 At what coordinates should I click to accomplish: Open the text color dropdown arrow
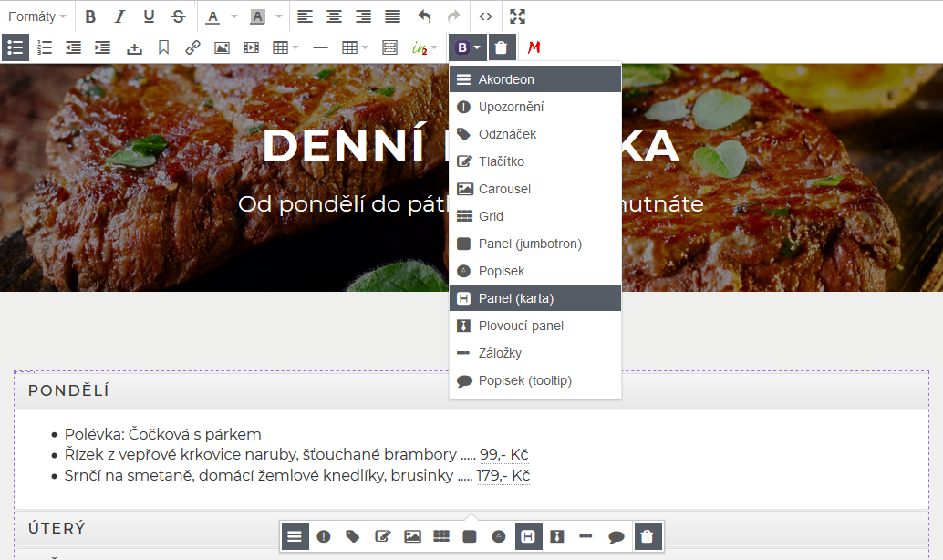pyautogui.click(x=233, y=16)
